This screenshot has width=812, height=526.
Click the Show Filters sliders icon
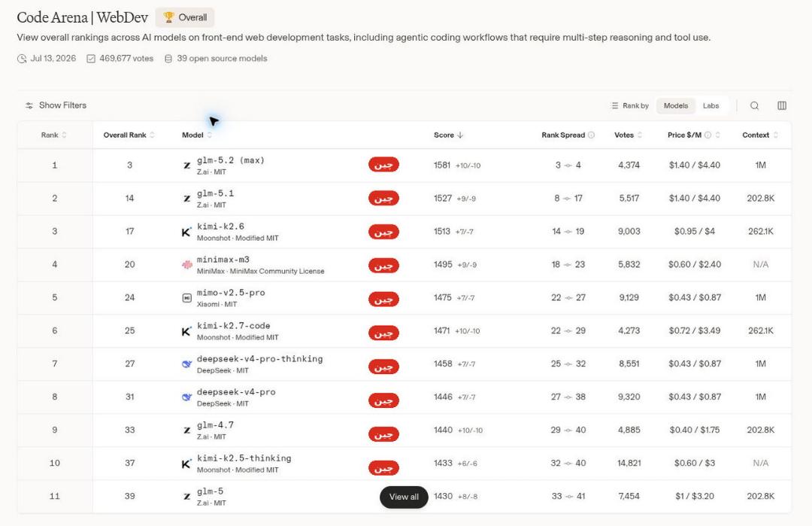29,105
